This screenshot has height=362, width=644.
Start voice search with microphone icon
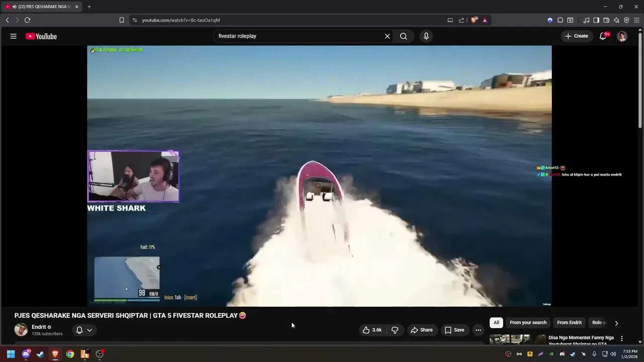click(426, 36)
